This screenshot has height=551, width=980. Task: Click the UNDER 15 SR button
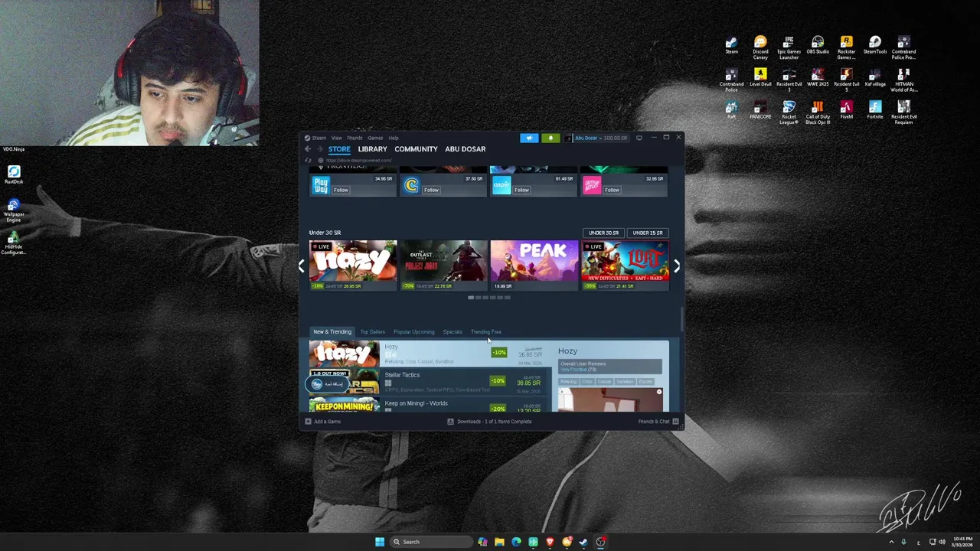tap(648, 233)
